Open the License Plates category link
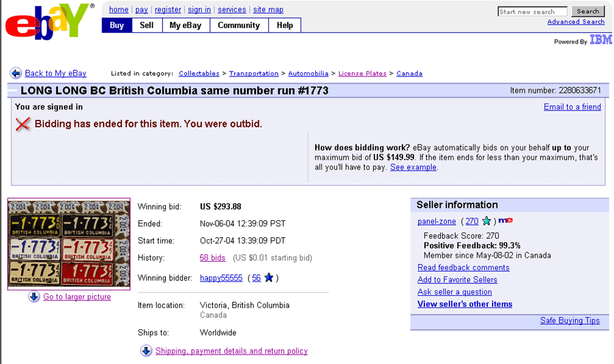Image resolution: width=614 pixels, height=364 pixels. click(362, 73)
